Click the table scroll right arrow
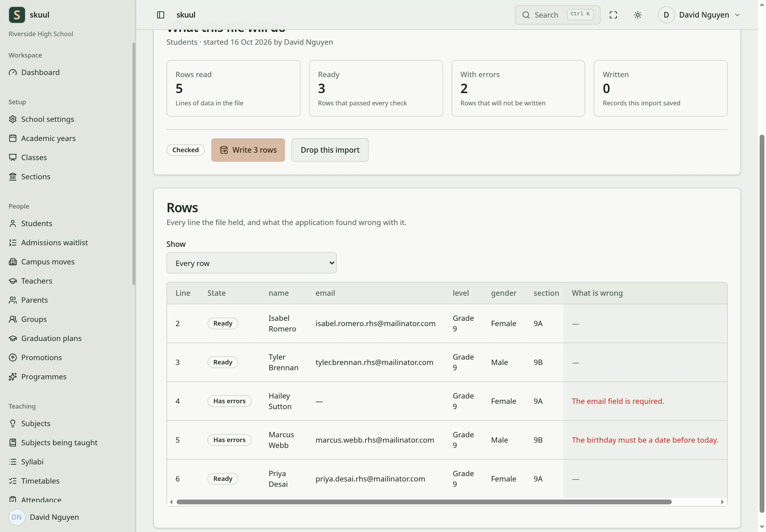Screen dimensions: 766x532 pos(722,502)
